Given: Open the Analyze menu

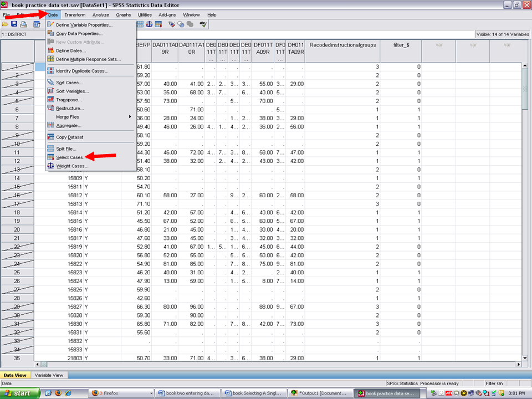Looking at the screenshot, I should click(x=101, y=14).
